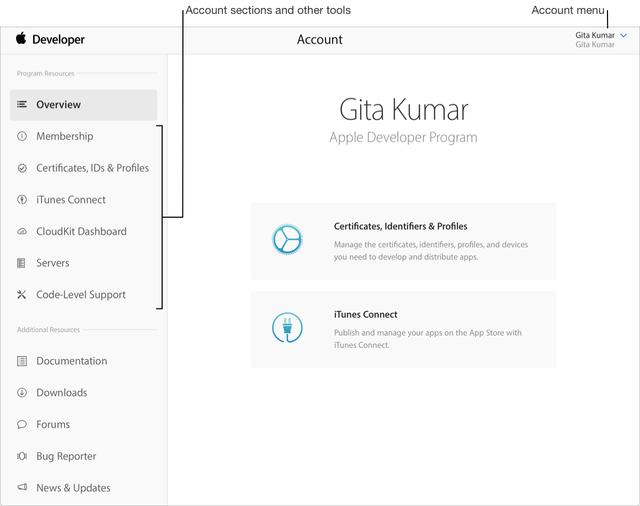Click the iTunes Connect plug icon in card
The height and width of the screenshot is (506, 640).
point(287,327)
